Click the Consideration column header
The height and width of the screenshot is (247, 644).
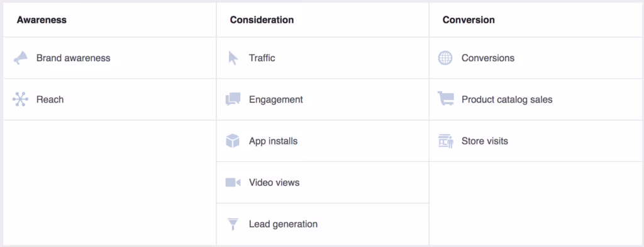pos(262,20)
